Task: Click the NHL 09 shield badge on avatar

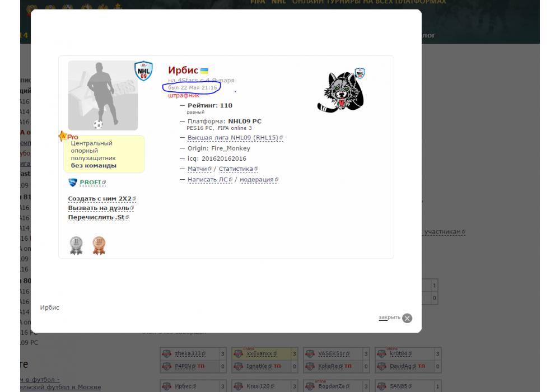Action: 143,71
